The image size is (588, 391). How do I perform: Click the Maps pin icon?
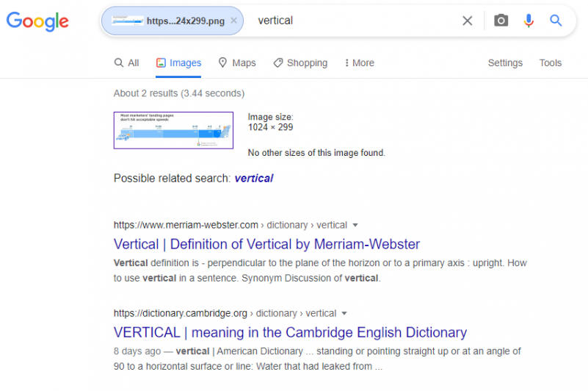222,62
